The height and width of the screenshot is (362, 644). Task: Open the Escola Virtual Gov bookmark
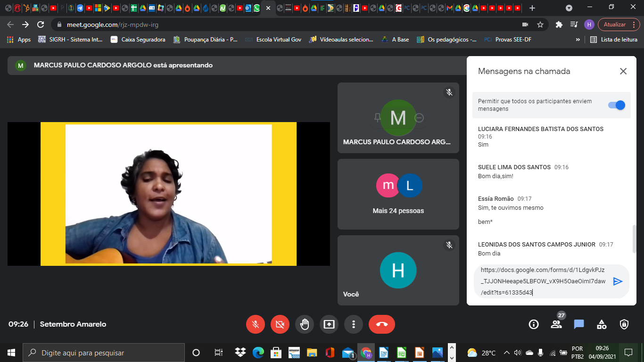tap(273, 40)
